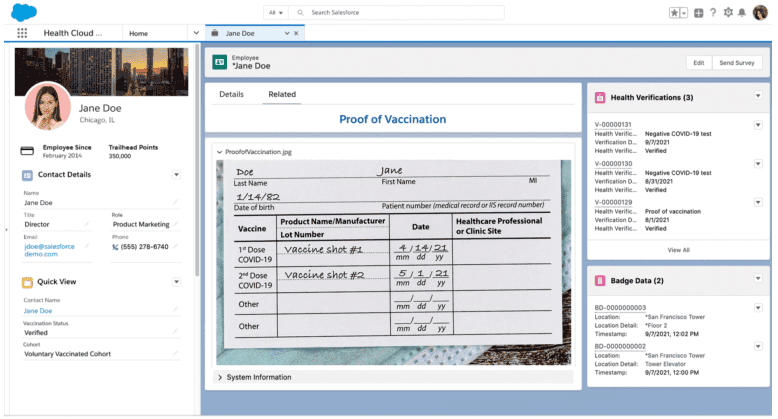This screenshot has height=419, width=778.
Task: Open the Contact Details dropdown menu
Action: click(177, 175)
